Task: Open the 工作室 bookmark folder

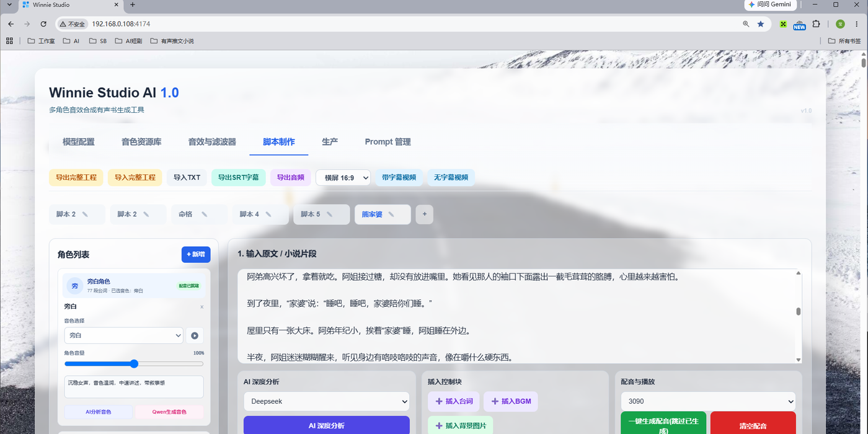Action: coord(42,41)
